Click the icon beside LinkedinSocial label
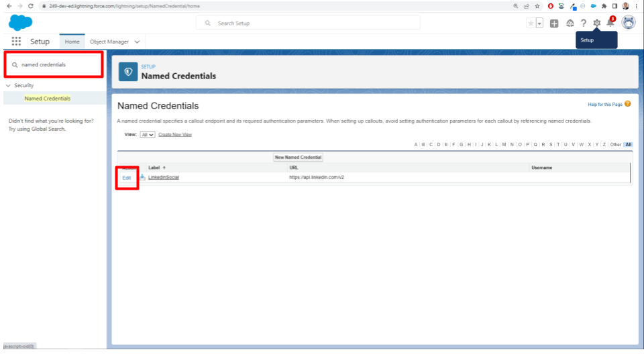Viewport: 644px width, 362px height. pyautogui.click(x=142, y=177)
